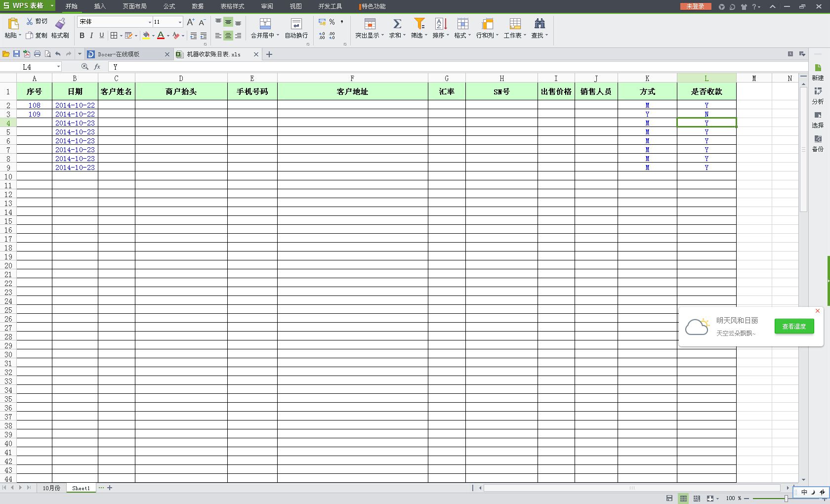830x504 pixels.
Task: Toggle middle vertical alignment
Action: click(228, 22)
